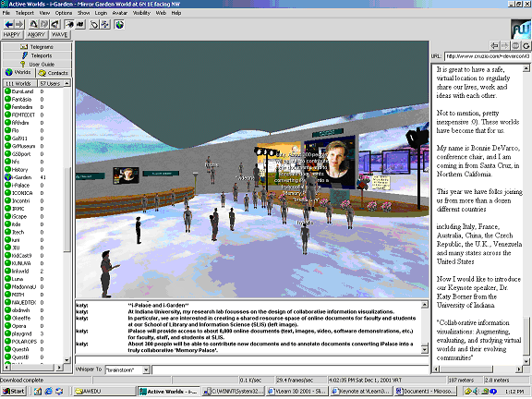Sort list by the 111 Worlds column header
Viewport: 532px width, 399px height.
point(20,83)
